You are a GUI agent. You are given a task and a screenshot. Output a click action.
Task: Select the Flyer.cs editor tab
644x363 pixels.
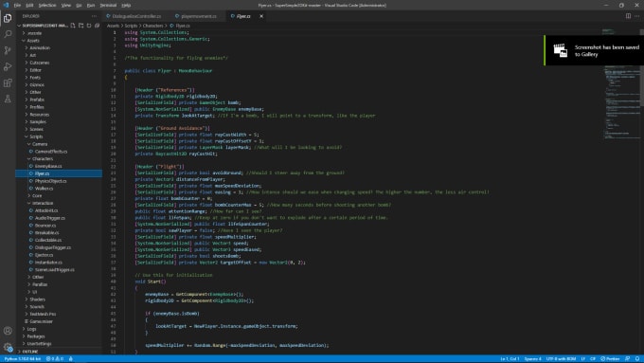(243, 16)
